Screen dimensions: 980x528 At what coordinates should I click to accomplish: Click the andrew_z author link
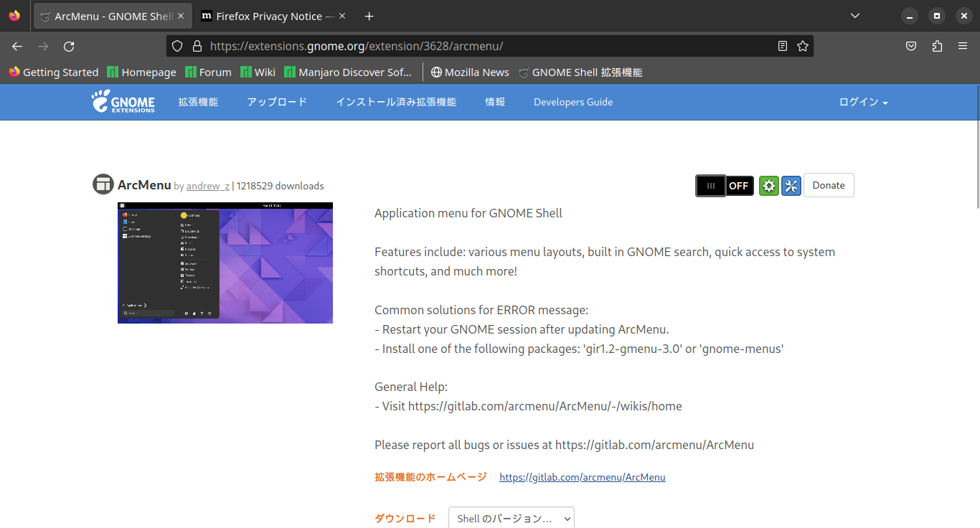pyautogui.click(x=208, y=187)
